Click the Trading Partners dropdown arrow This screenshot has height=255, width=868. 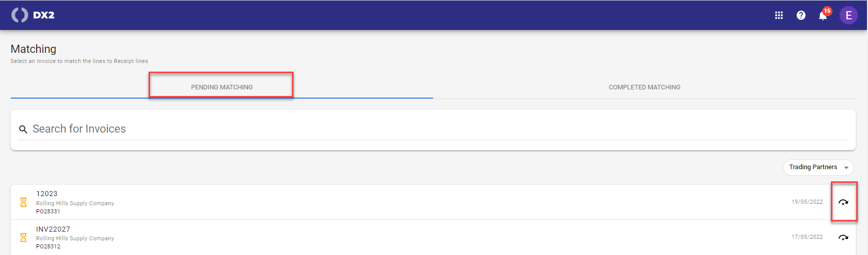point(846,168)
